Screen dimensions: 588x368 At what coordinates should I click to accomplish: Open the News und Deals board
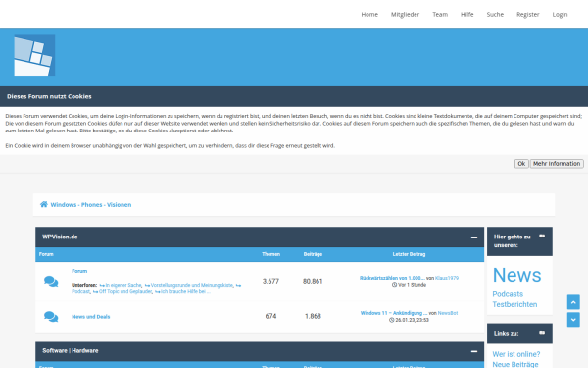click(91, 317)
